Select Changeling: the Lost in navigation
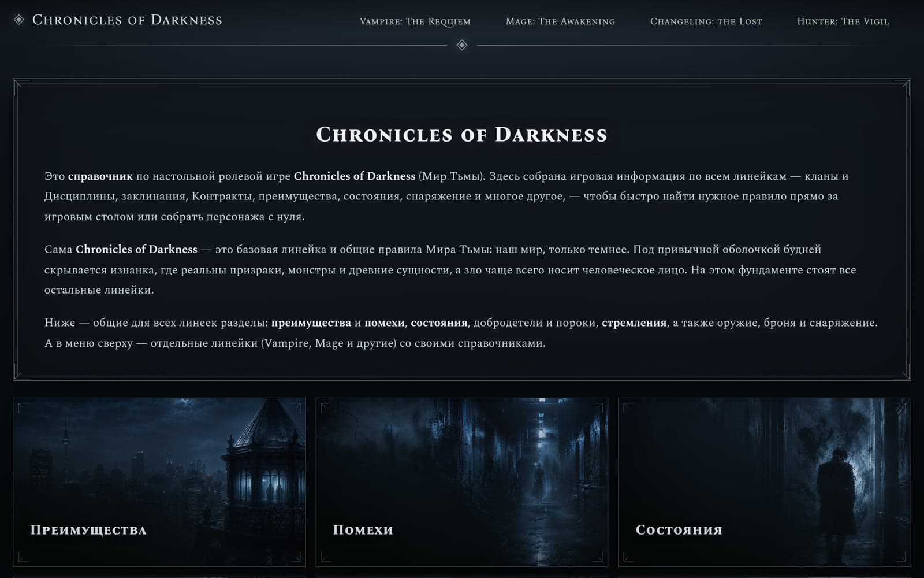Image resolution: width=924 pixels, height=578 pixels. point(706,21)
